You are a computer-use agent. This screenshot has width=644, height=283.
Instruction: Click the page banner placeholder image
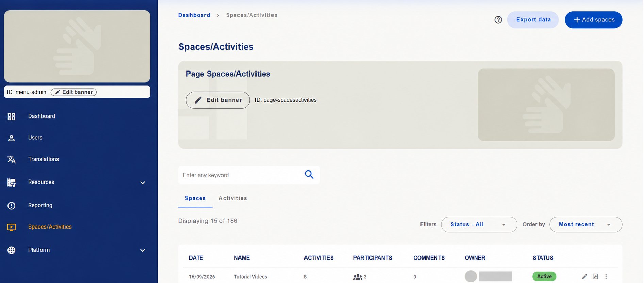click(x=546, y=105)
